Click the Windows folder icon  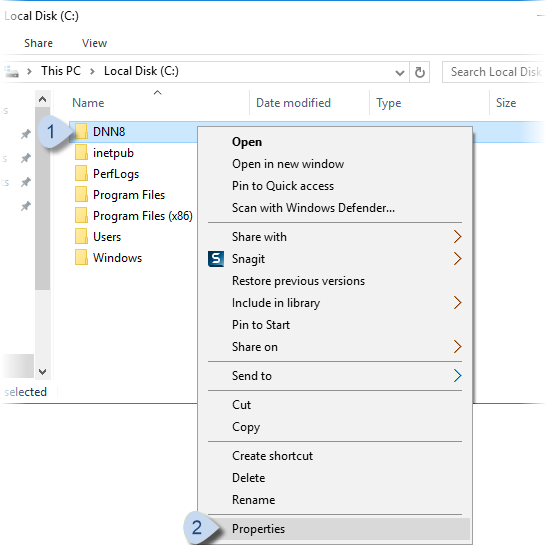pos(81,257)
